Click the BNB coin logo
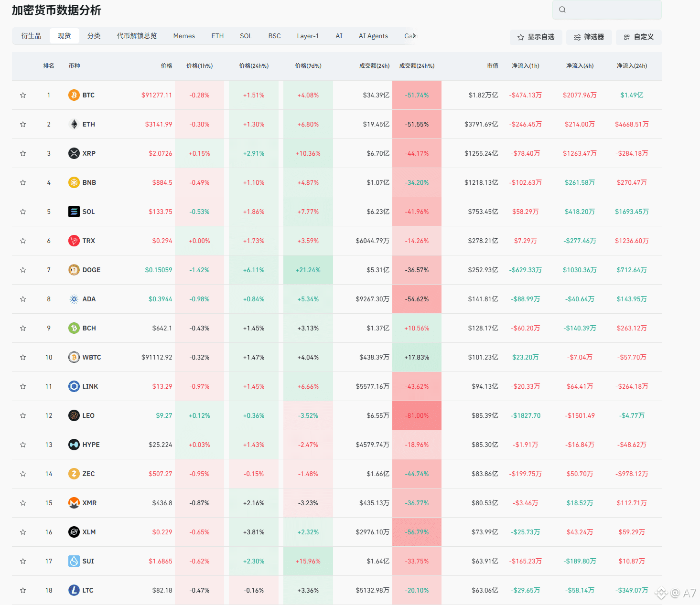The height and width of the screenshot is (605, 700). (x=74, y=182)
